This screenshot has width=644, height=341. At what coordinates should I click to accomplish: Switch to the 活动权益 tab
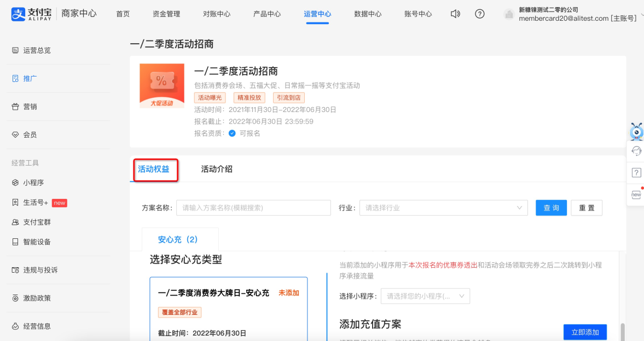click(x=154, y=169)
